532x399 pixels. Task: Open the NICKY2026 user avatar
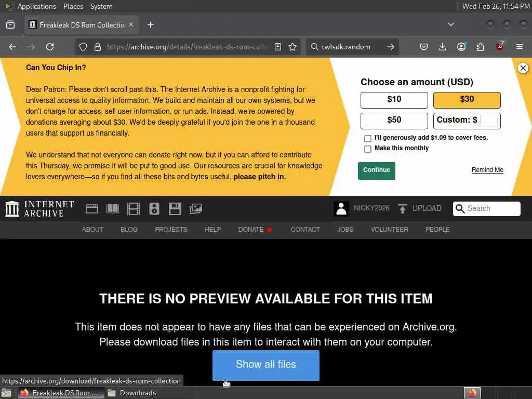(341, 209)
